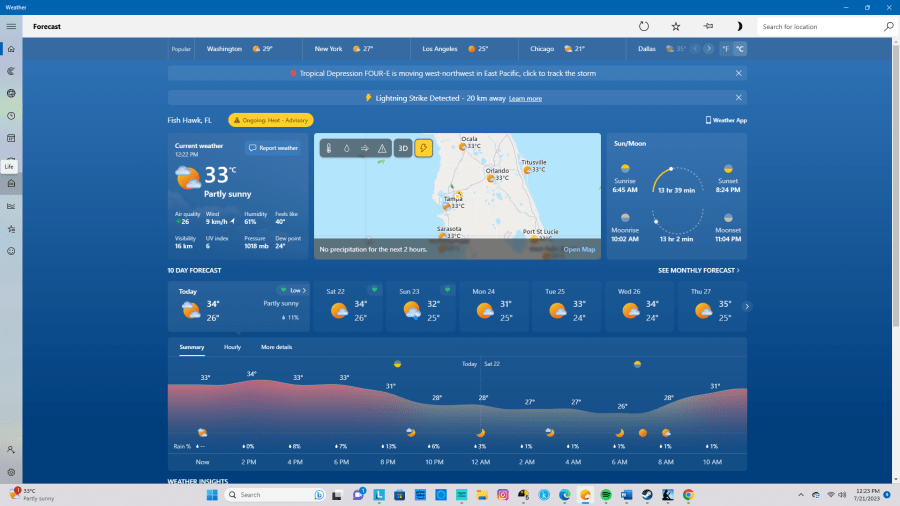Screen dimensions: 900x506
Task: Pin the location using the pin icon
Action: coord(708,26)
